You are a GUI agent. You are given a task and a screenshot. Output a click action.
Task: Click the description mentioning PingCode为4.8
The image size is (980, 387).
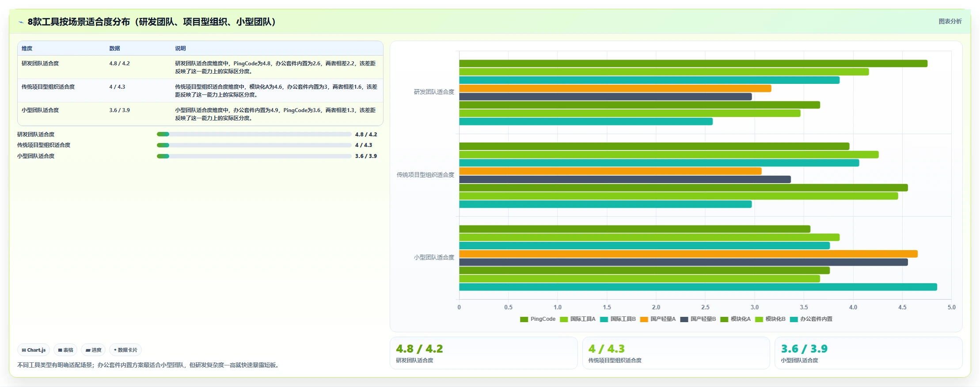[276, 68]
